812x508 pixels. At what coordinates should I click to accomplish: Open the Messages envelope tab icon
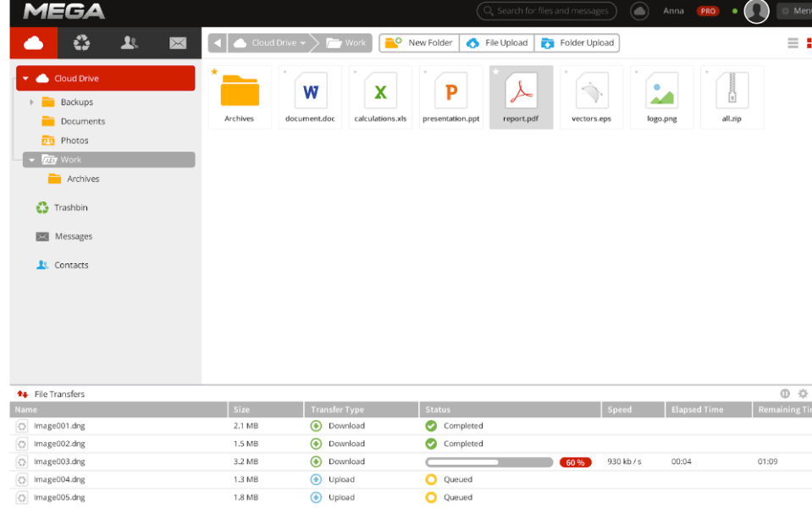pyautogui.click(x=177, y=42)
